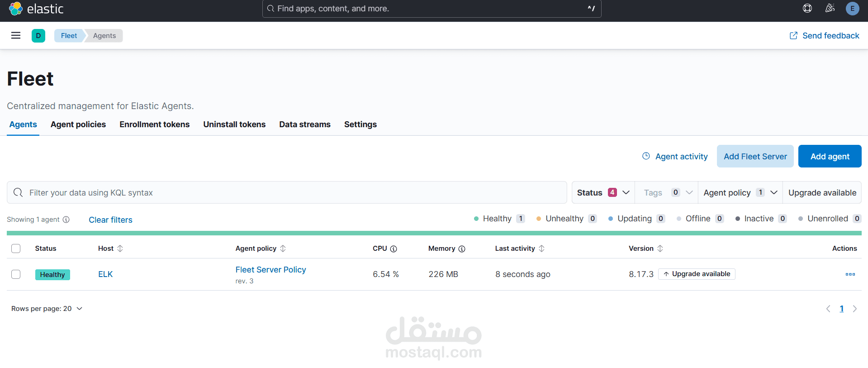Open the help menu icon
This screenshot has height=368, width=868.
(x=807, y=8)
